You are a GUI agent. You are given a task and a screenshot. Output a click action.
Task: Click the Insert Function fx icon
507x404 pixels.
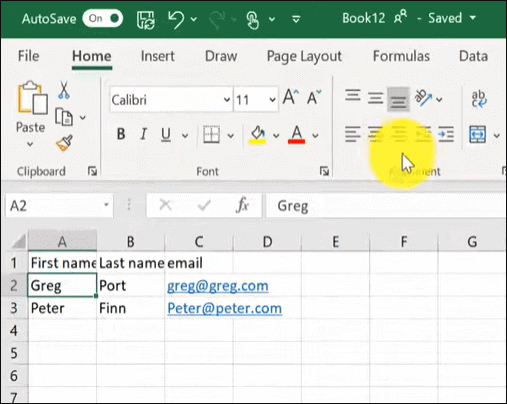pos(242,204)
